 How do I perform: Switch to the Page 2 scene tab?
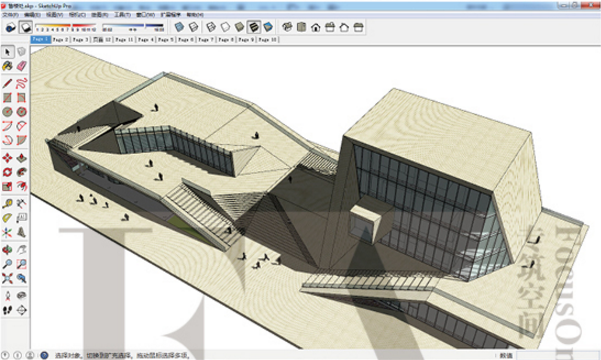coord(61,39)
